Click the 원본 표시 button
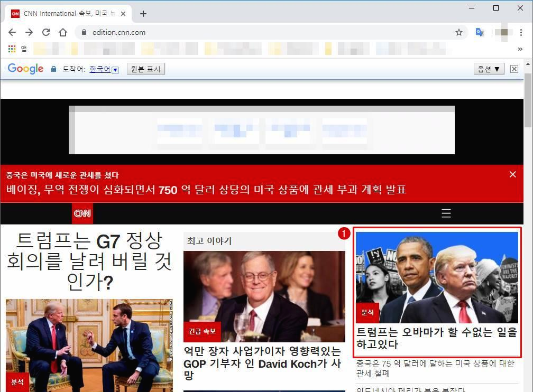Screen dimensions: 533x392 (146, 69)
